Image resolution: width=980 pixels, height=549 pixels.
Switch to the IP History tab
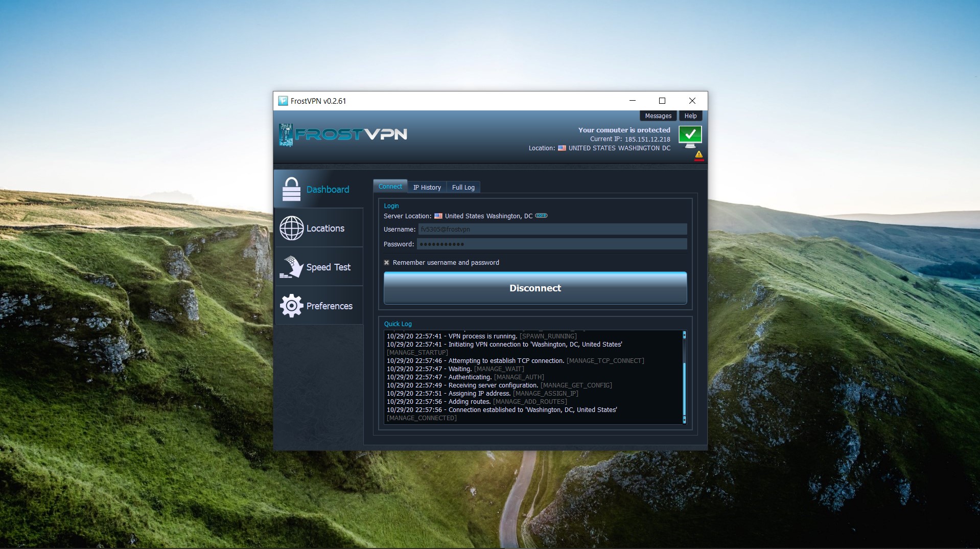point(427,187)
